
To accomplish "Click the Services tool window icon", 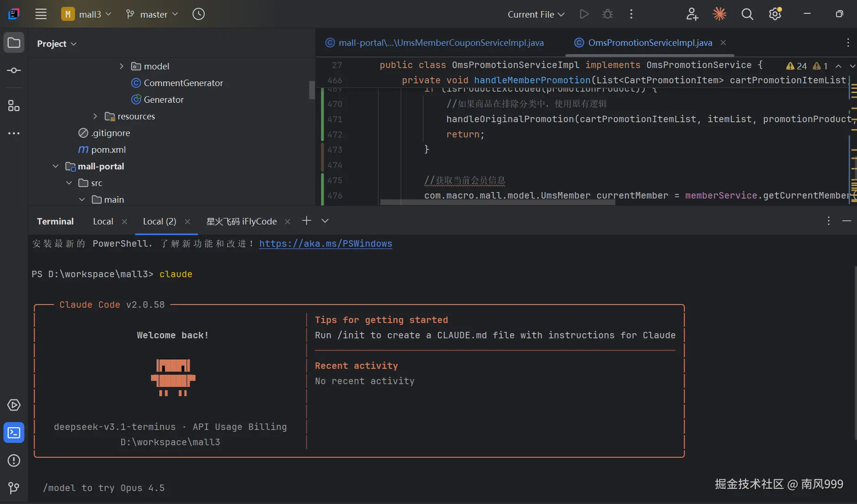I will tap(14, 405).
